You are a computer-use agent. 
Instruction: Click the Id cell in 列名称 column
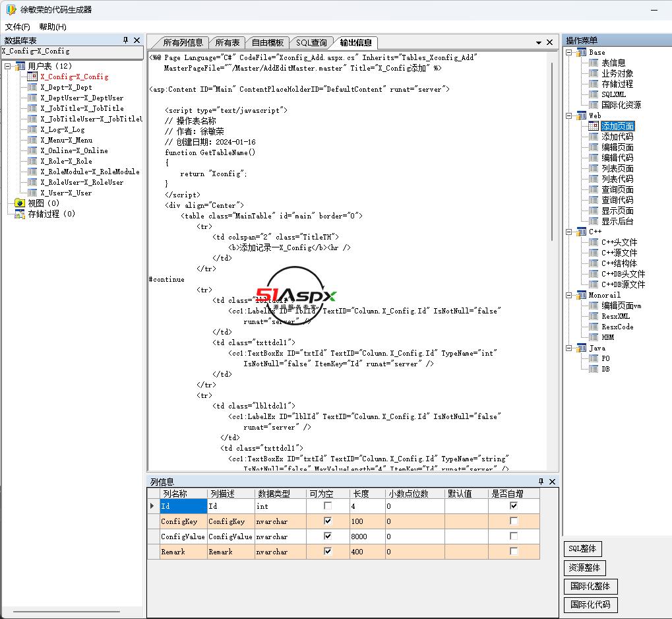(x=183, y=506)
